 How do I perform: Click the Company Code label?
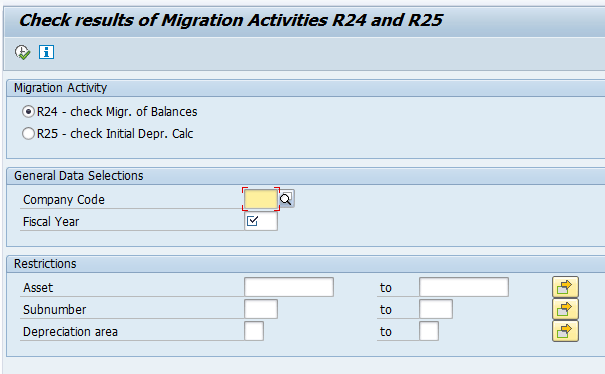(64, 200)
